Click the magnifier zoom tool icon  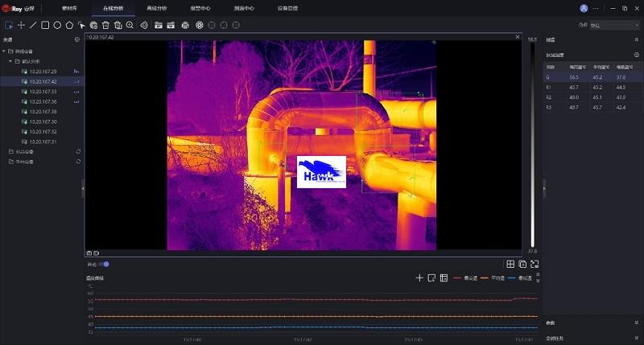[130, 25]
